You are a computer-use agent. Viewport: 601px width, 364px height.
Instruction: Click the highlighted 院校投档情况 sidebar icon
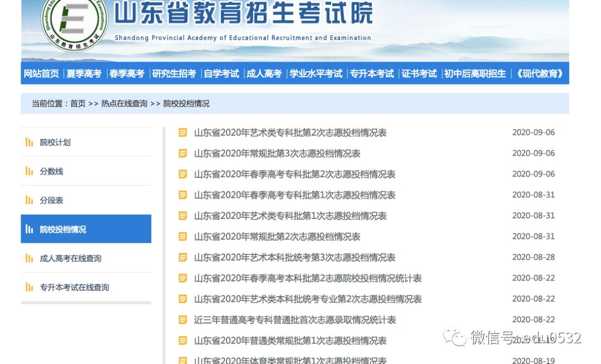coord(29,228)
